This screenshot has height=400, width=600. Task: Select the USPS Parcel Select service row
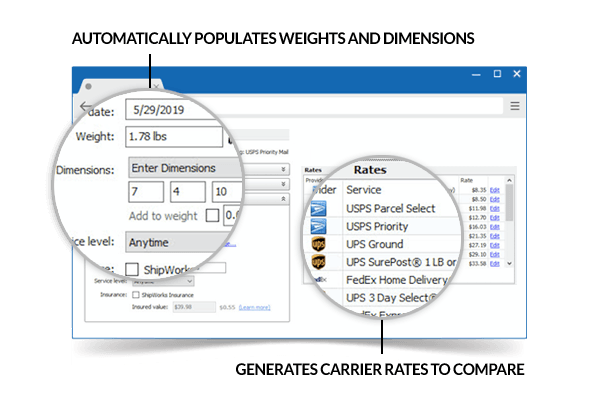coord(390,209)
